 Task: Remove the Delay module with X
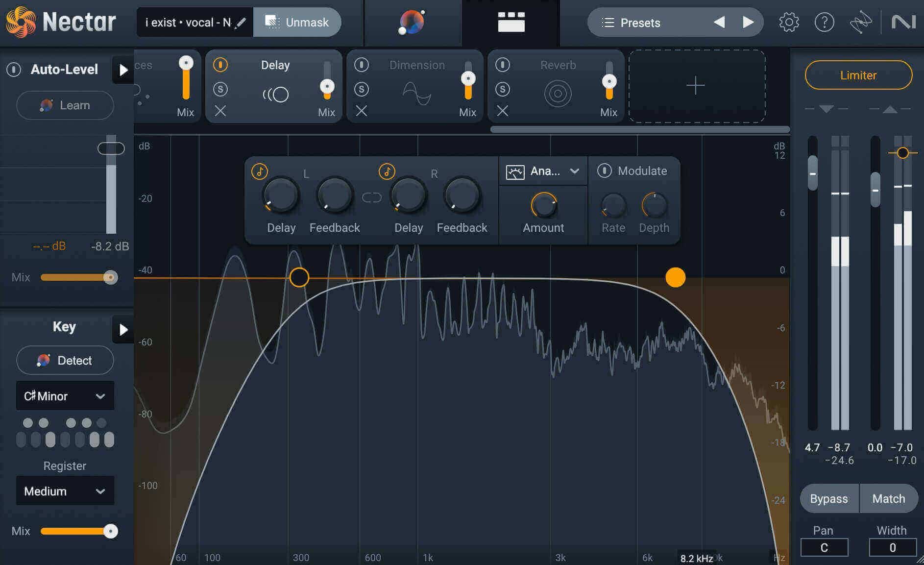point(220,111)
